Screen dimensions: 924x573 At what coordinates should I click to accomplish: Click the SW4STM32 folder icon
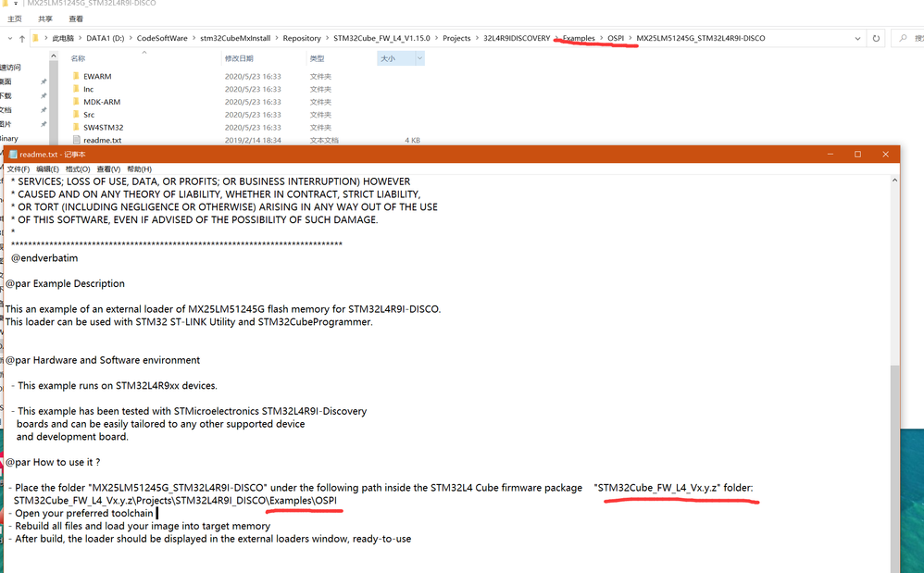[76, 127]
